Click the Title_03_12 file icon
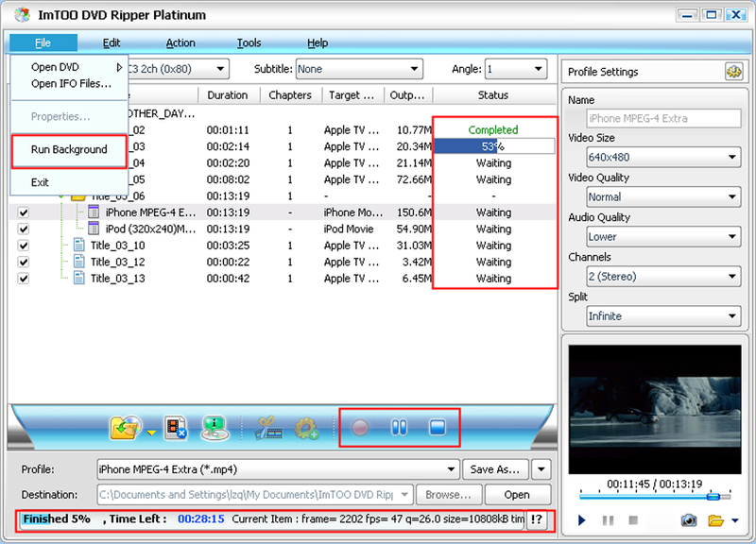The image size is (756, 544). (x=79, y=262)
